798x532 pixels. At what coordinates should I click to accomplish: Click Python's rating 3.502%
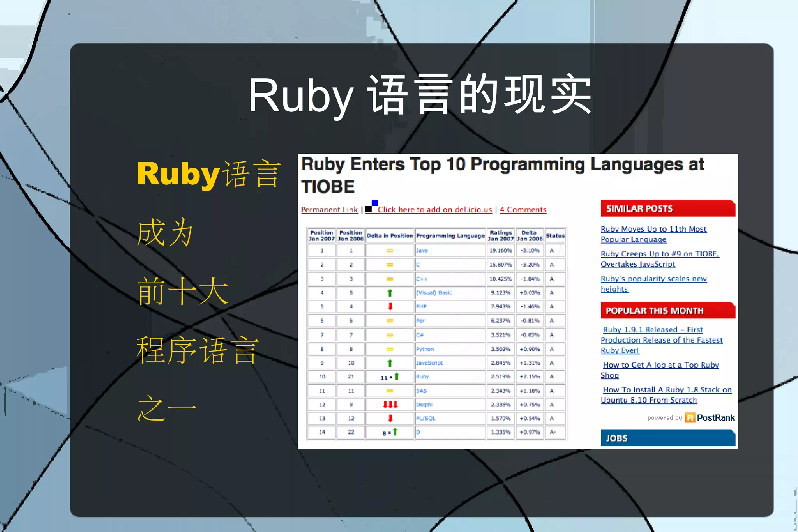[501, 349]
